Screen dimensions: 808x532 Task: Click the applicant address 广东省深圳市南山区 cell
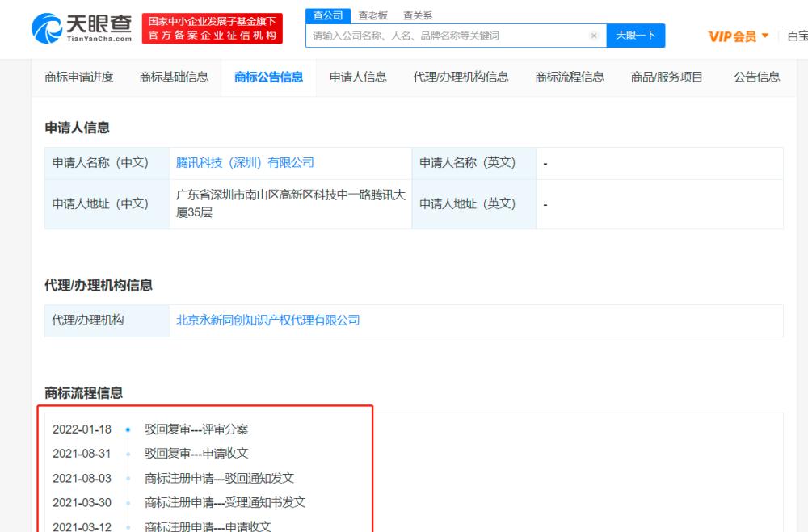(x=291, y=204)
